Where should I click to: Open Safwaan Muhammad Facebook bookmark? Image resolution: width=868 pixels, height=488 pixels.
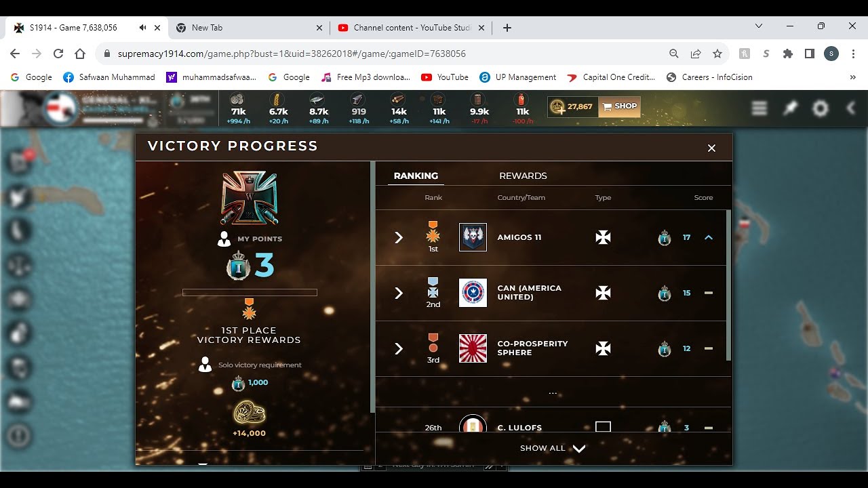point(109,77)
